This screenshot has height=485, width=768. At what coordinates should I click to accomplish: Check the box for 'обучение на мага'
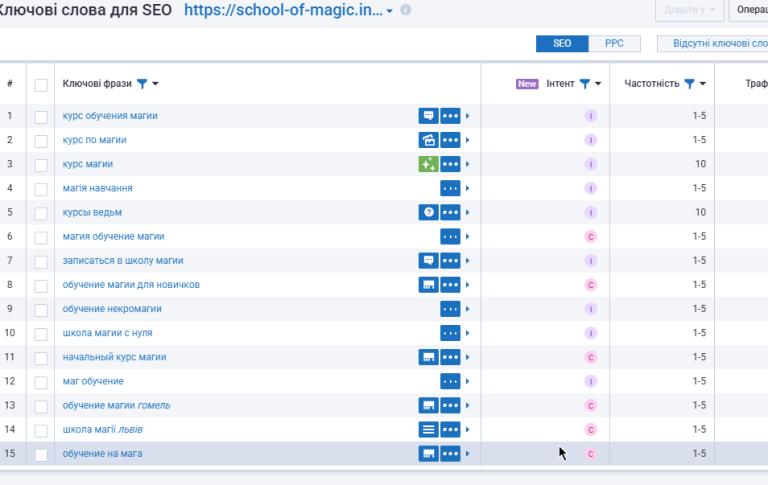(x=41, y=455)
